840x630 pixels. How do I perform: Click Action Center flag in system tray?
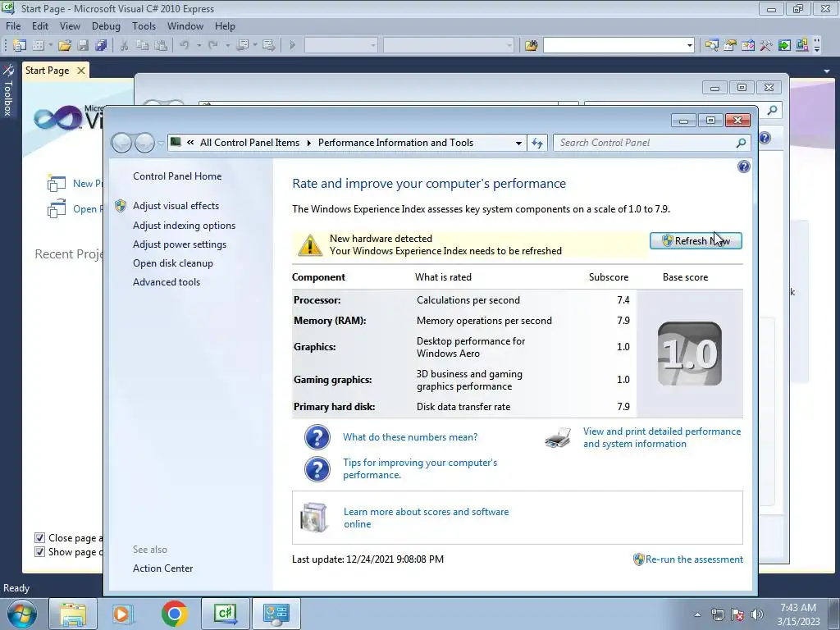point(737,614)
